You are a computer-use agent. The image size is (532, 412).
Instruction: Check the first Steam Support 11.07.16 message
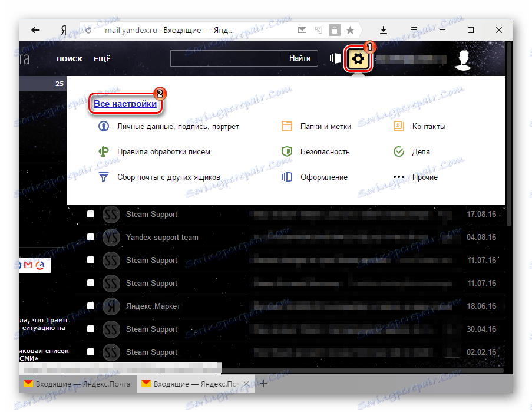tap(91, 260)
